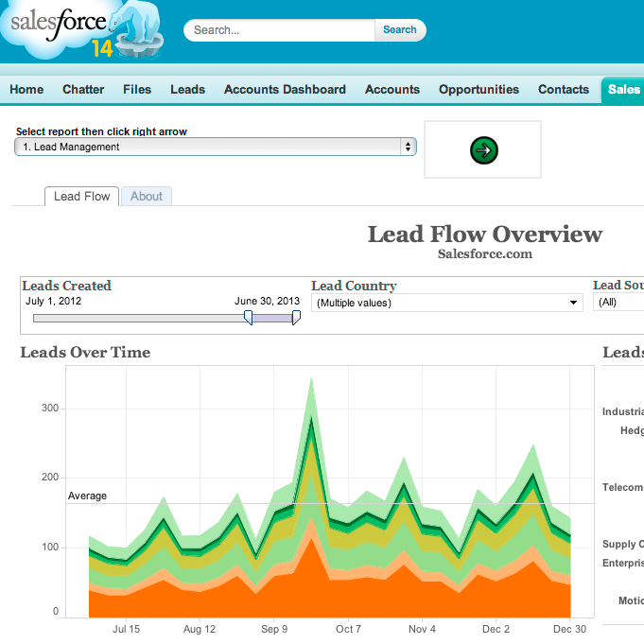Go to the Leads tab
This screenshot has height=644, width=644.
coord(187,90)
